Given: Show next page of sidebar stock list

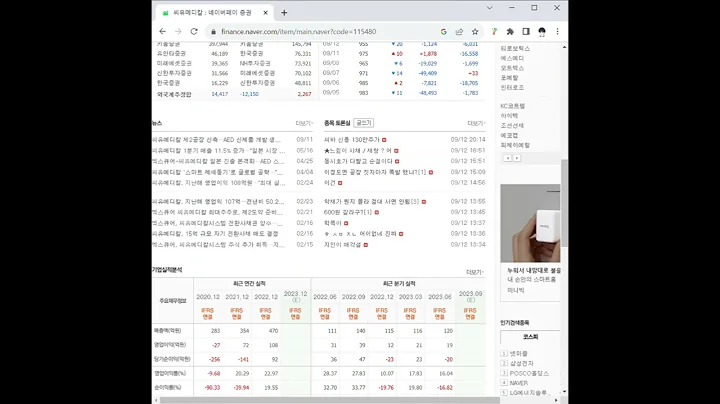Looking at the screenshot, I should 517,158.
